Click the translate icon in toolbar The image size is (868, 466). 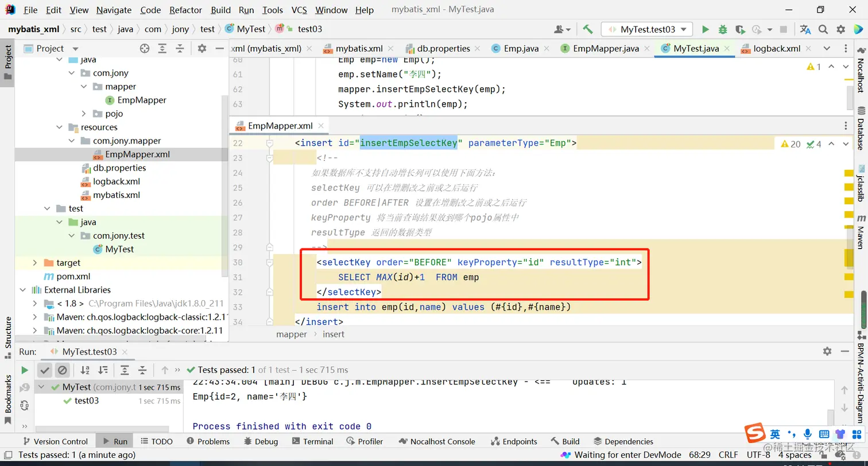point(805,29)
